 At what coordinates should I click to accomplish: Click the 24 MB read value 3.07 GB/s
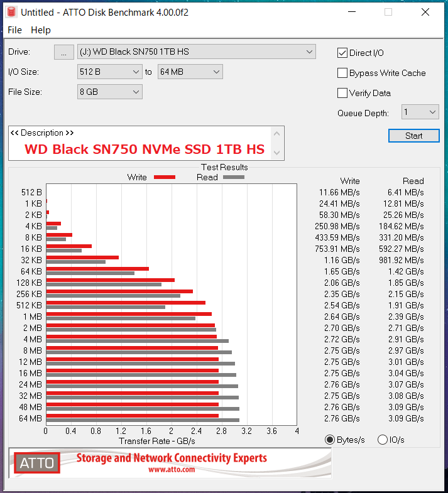(406, 385)
